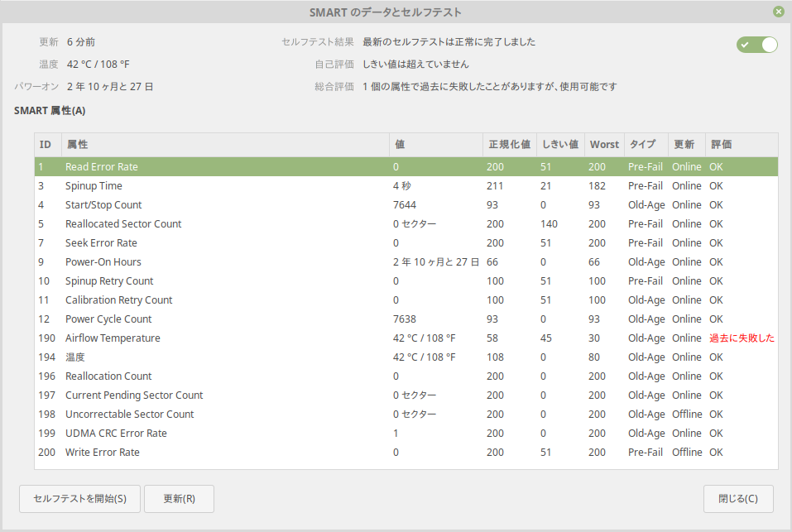
Task: Select the Current Pending Sector Count row
Action: 406,395
